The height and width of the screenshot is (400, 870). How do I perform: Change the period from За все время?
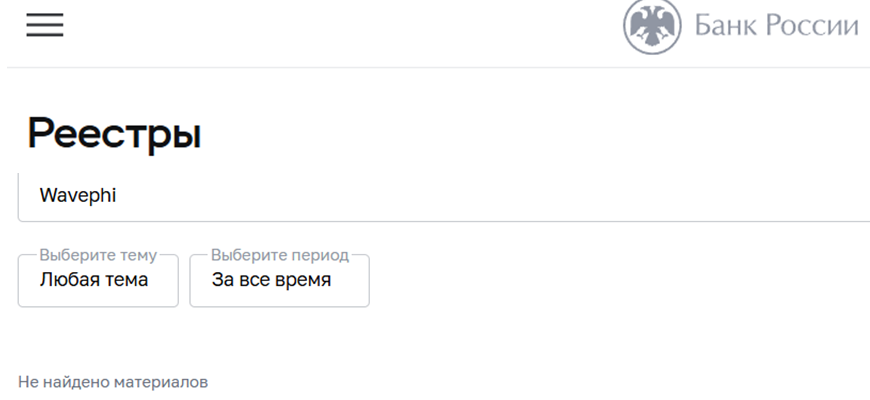[279, 280]
